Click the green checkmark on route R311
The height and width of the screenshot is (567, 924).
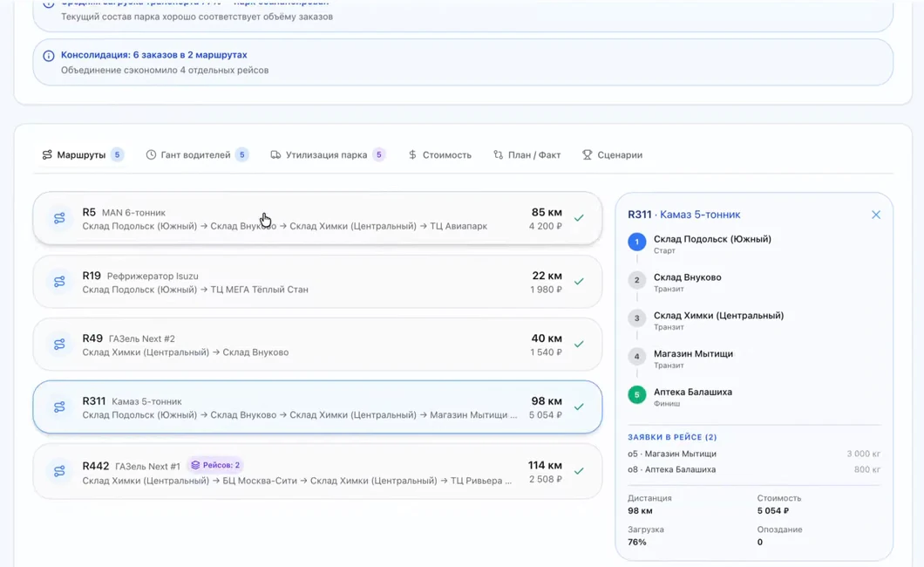click(580, 406)
